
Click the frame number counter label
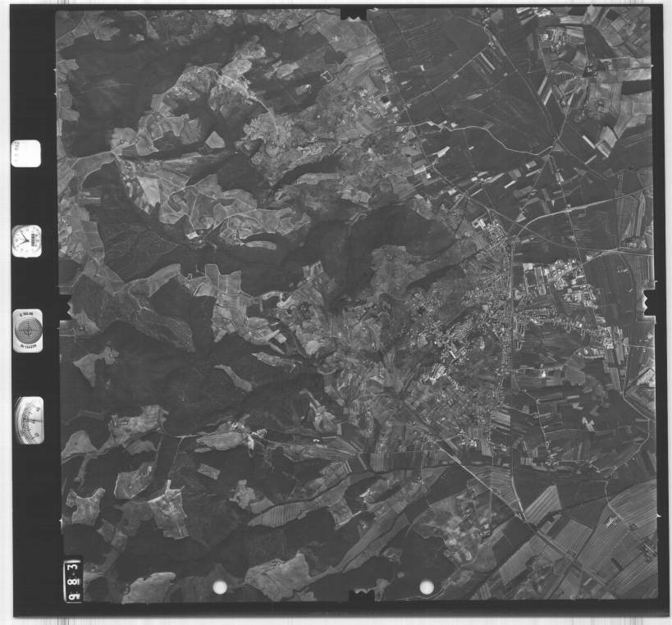pos(73,579)
